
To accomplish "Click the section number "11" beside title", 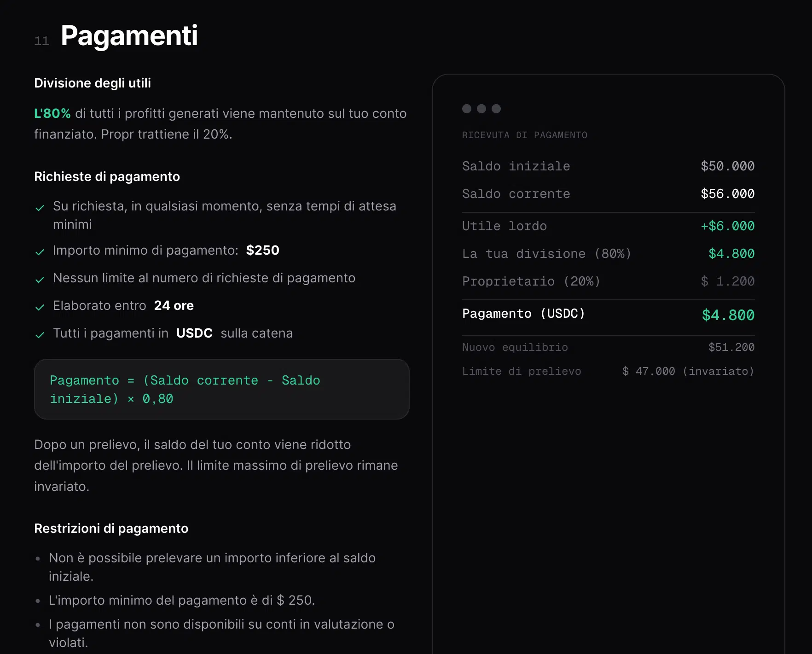I will coord(41,41).
